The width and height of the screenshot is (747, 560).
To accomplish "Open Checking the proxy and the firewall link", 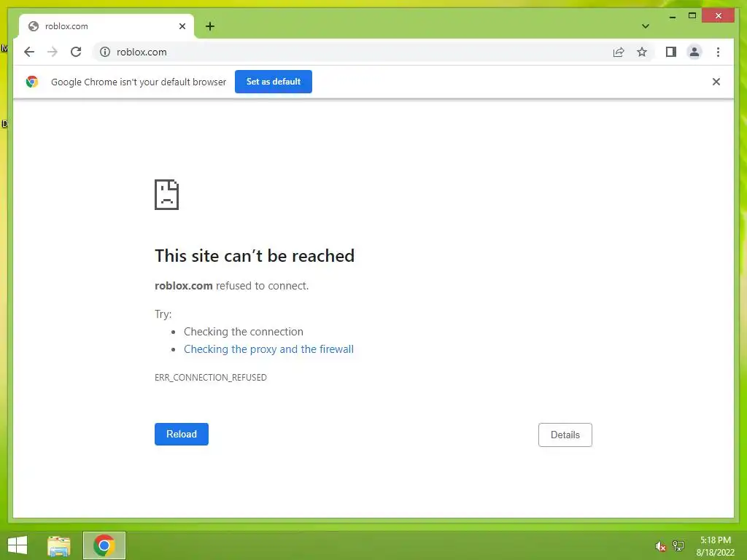I will [268, 349].
